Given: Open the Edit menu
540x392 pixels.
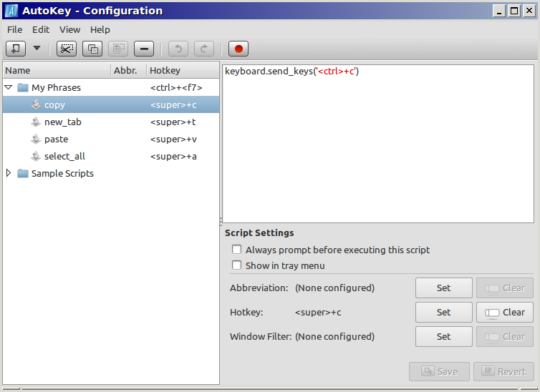Looking at the screenshot, I should pos(41,30).
